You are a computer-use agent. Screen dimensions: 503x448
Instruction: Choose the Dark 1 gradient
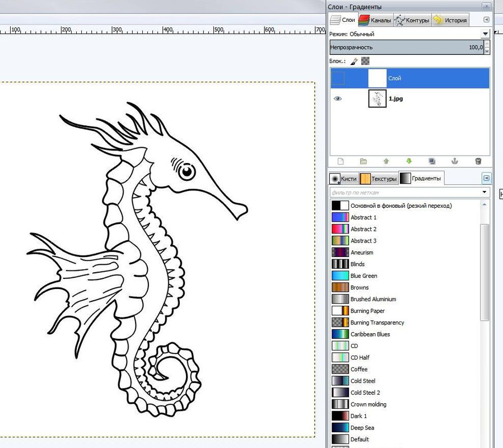coord(406,416)
